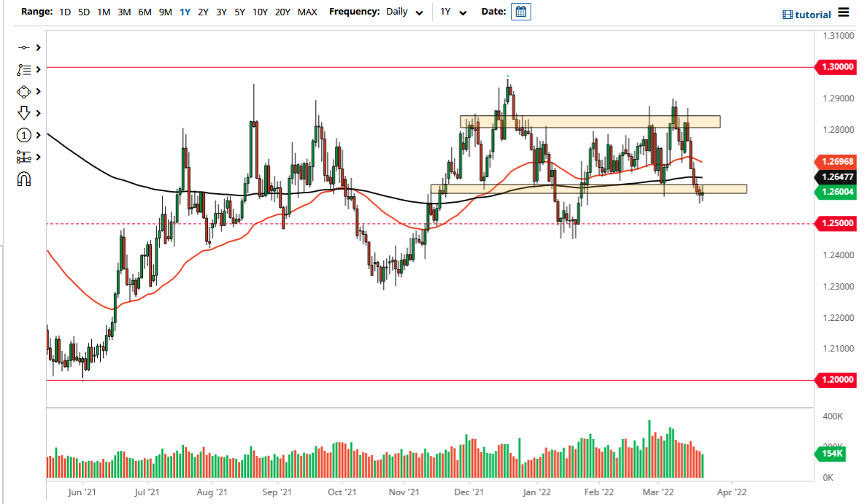Click the 154K volume label
This screenshot has height=504, width=867.
click(832, 454)
